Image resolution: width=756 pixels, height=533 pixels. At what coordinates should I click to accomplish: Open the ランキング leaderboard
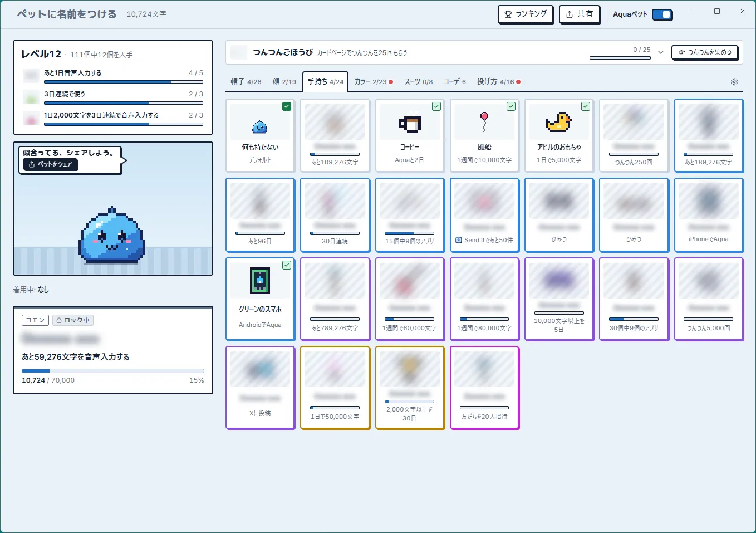click(526, 14)
